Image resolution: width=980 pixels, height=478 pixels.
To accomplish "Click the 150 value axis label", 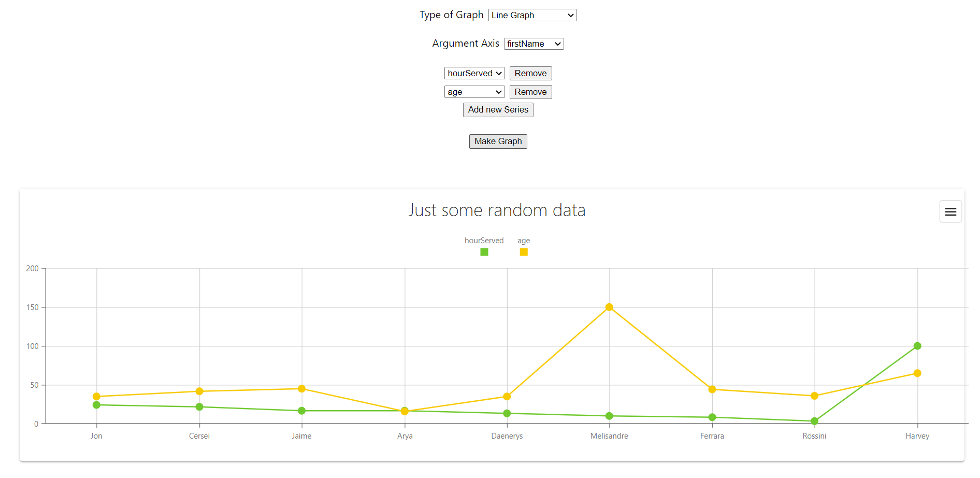I will point(32,307).
